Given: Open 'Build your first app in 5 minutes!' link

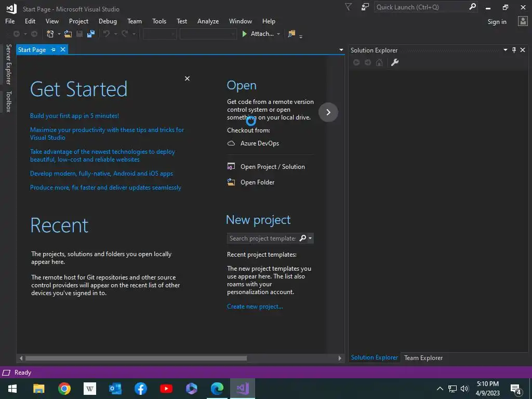Looking at the screenshot, I should point(74,116).
